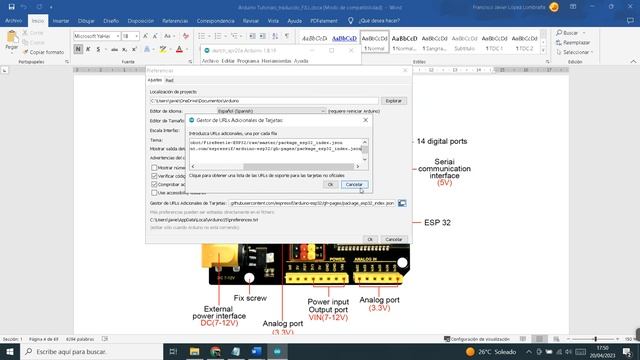640x360 pixels.
Task: Click the Word zoom slider handle
Action: (x=596, y=339)
